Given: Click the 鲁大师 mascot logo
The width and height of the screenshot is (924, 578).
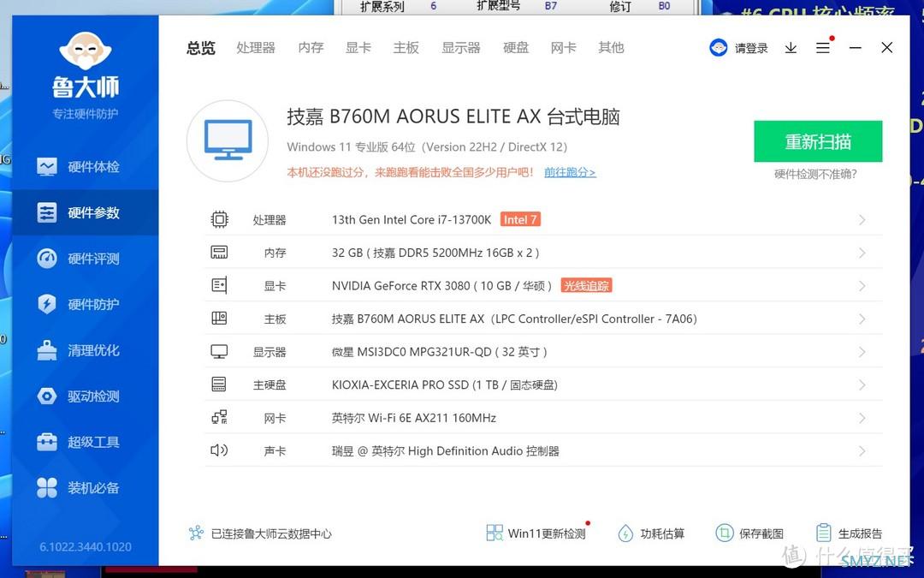Looking at the screenshot, I should click(86, 51).
